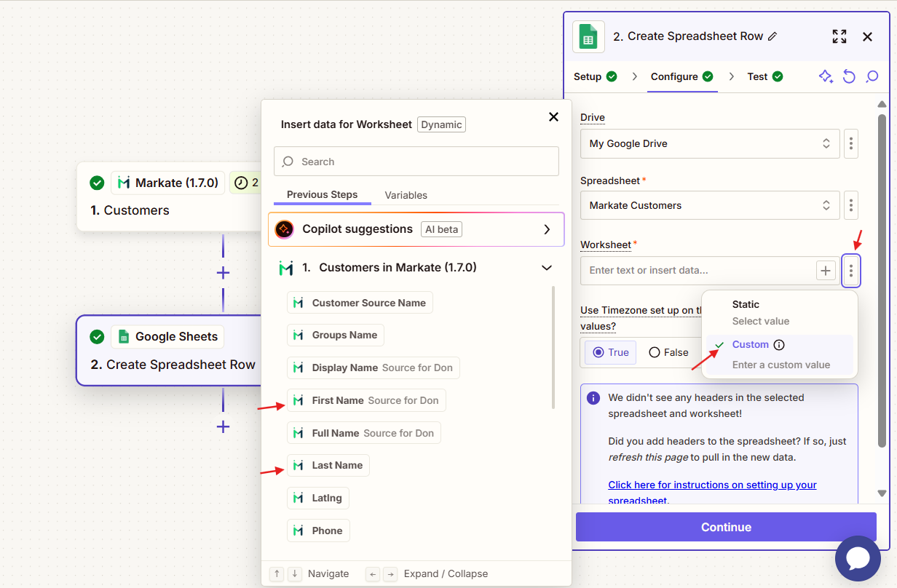Image resolution: width=897 pixels, height=588 pixels.
Task: Open the spreadsheet setup instructions link
Action: point(712,493)
